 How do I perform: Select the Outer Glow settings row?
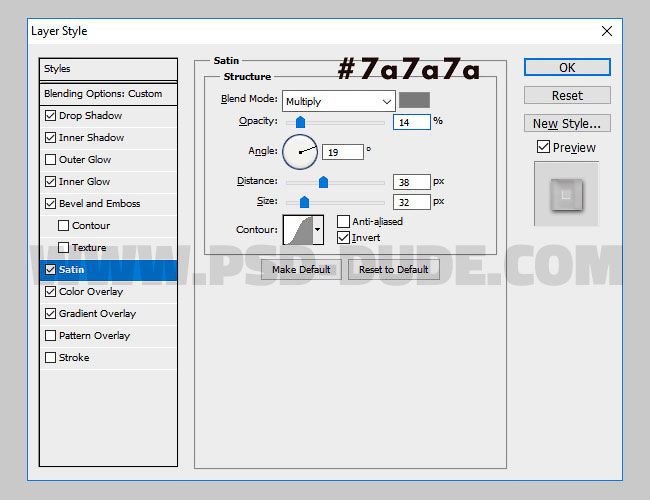click(108, 160)
